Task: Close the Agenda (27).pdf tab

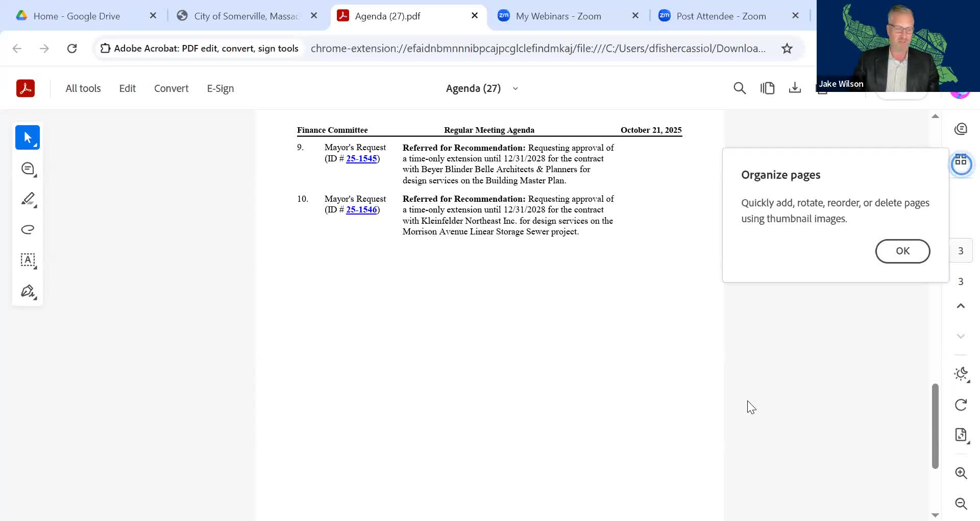Action: (475, 16)
